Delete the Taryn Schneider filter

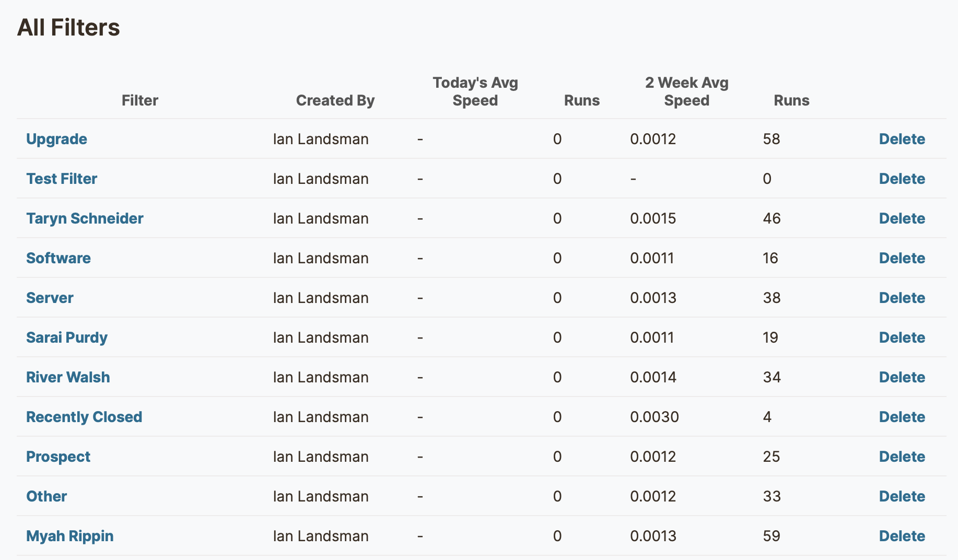pyautogui.click(x=902, y=218)
